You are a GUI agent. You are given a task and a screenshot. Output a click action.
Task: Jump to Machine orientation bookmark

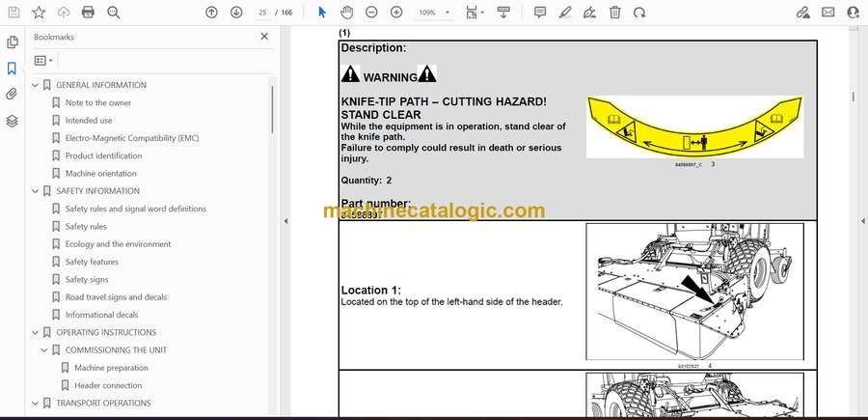tap(100, 174)
